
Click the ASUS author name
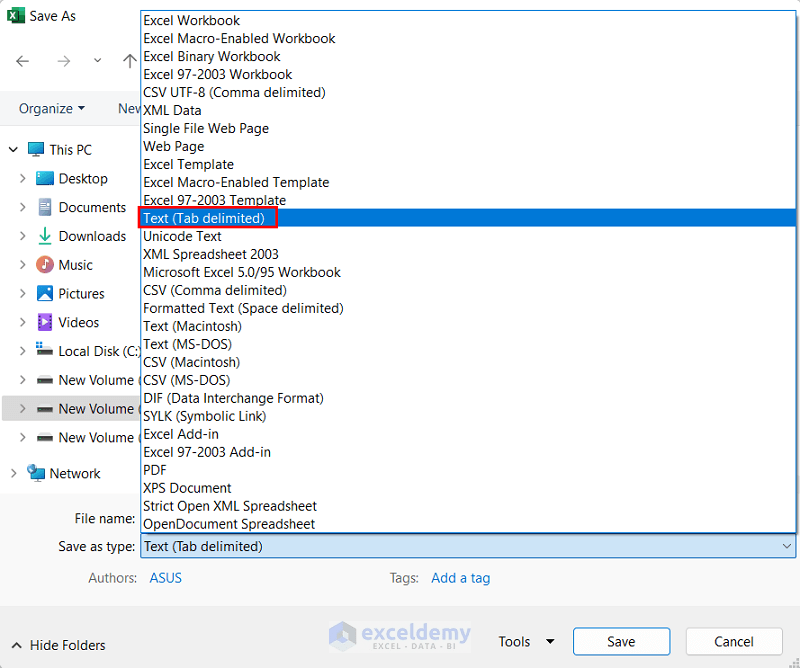click(x=165, y=578)
